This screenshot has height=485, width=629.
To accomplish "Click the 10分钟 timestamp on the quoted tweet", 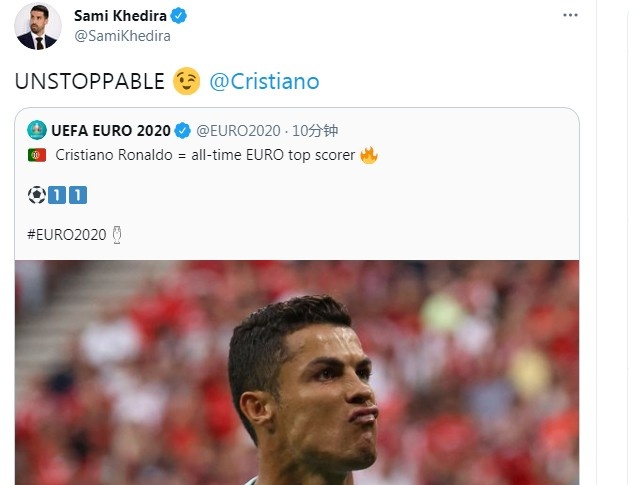I will point(315,131).
